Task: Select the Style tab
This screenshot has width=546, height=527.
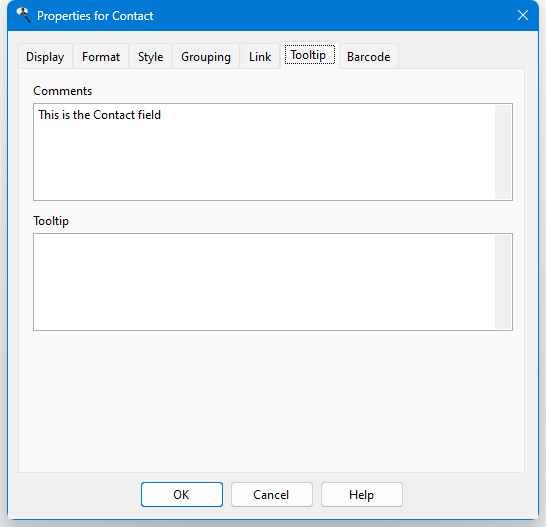Action: (x=150, y=56)
